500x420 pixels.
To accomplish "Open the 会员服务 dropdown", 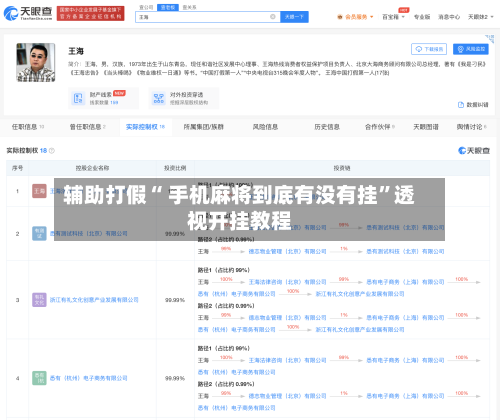I will click(356, 17).
